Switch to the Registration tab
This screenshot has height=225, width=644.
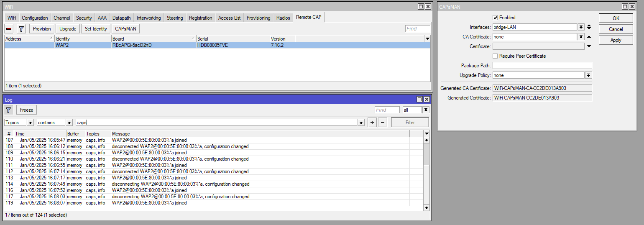[200, 18]
